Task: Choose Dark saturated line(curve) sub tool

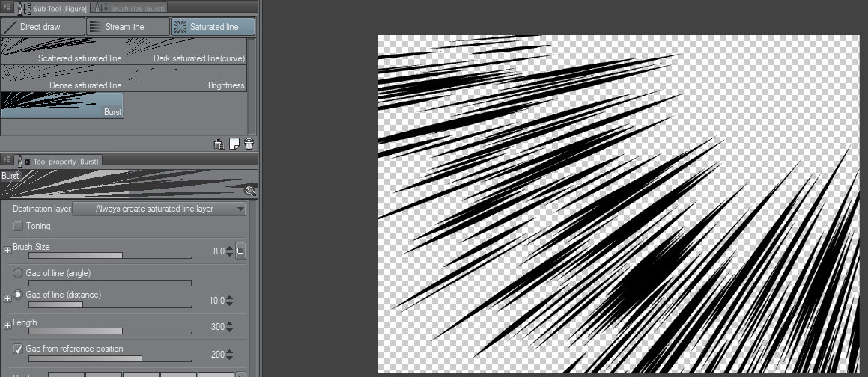Action: point(186,51)
